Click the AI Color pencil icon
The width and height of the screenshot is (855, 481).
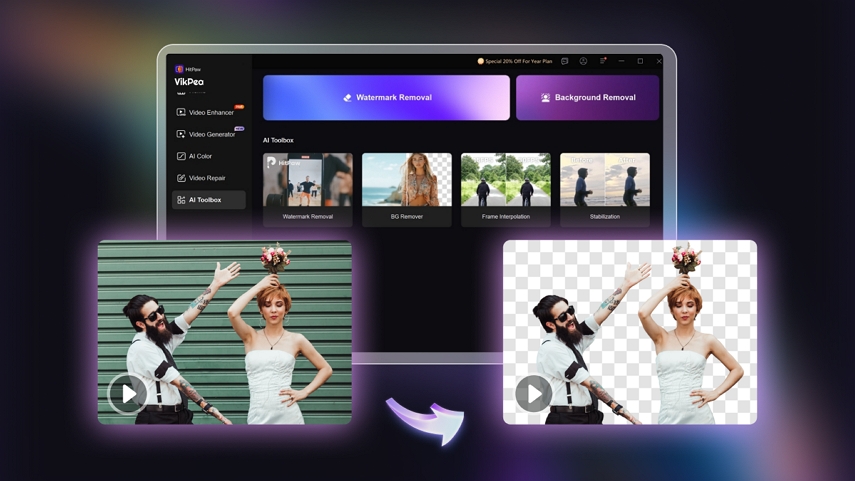[x=181, y=156]
